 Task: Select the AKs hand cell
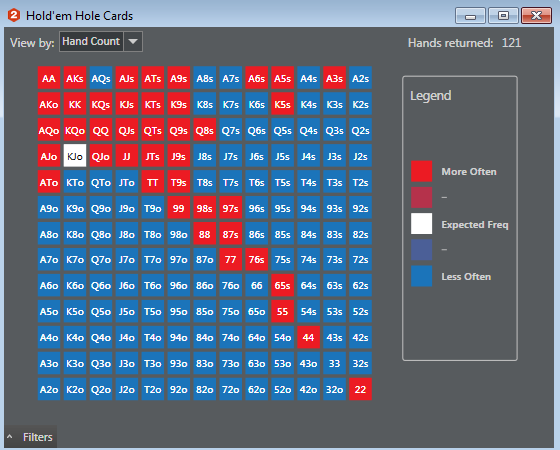tap(75, 78)
